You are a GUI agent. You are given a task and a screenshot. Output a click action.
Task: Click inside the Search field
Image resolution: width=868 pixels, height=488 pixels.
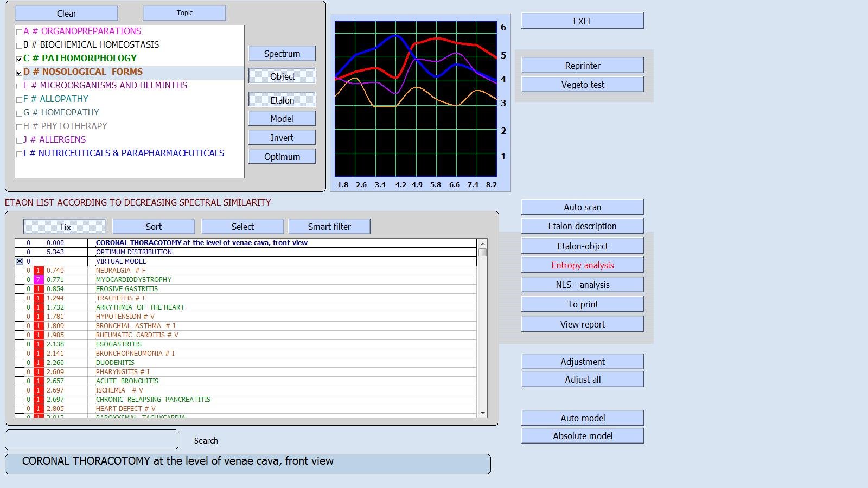91,440
